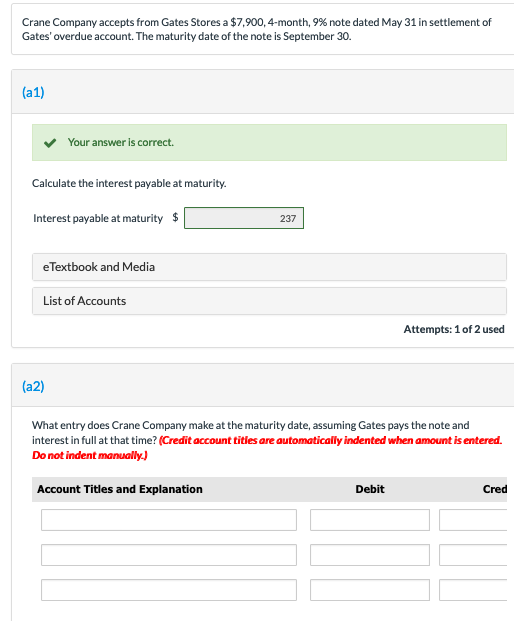
Task: Select the third row account title field
Action: click(169, 590)
